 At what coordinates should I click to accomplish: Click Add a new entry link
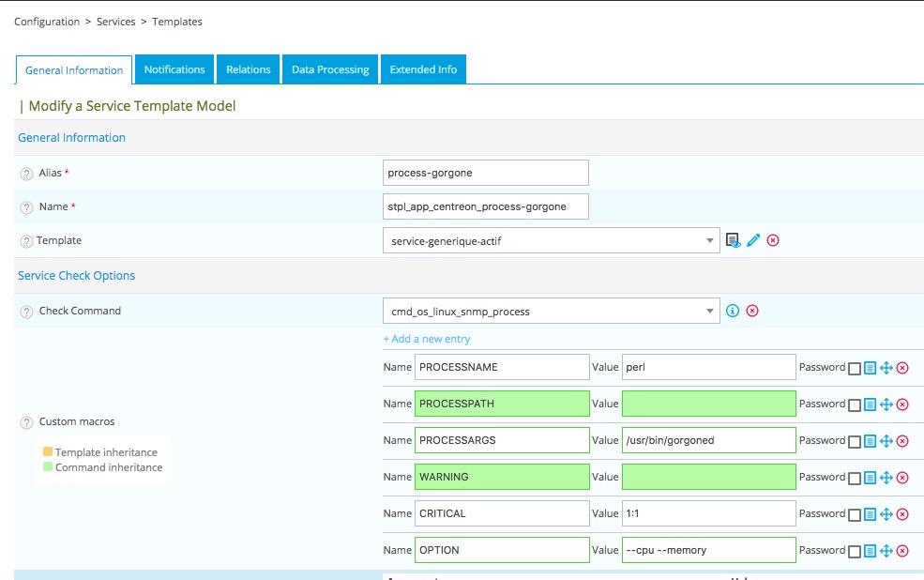click(427, 339)
